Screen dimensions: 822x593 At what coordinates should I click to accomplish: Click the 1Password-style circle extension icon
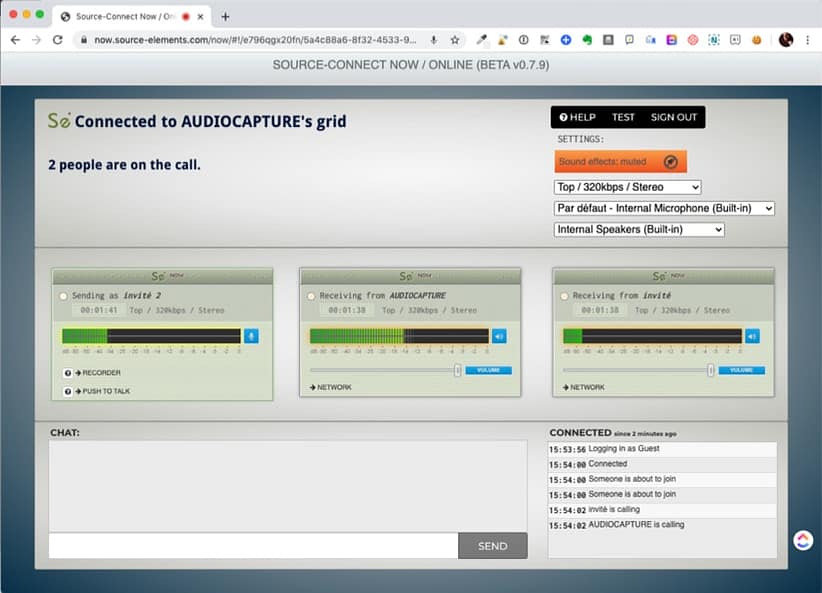tap(523, 40)
